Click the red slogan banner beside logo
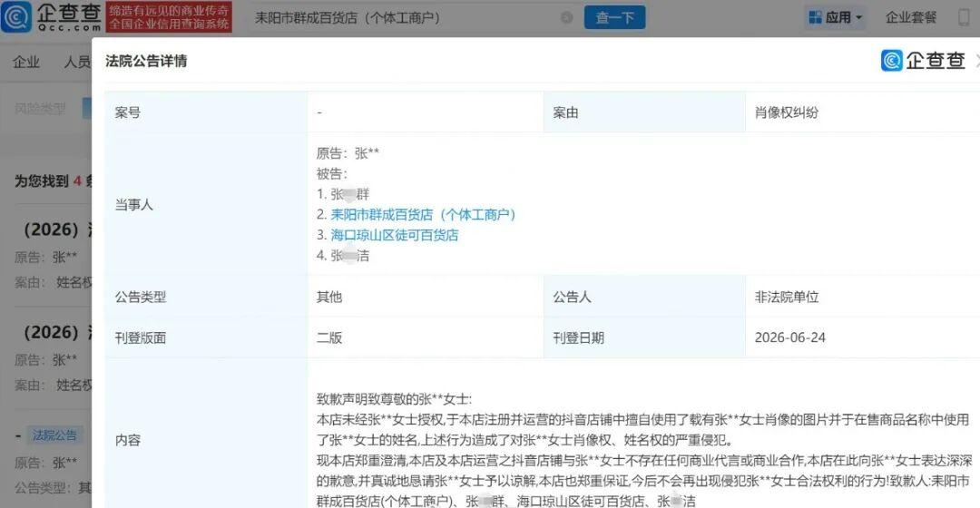Image resolution: width=980 pixels, height=508 pixels. point(169,17)
